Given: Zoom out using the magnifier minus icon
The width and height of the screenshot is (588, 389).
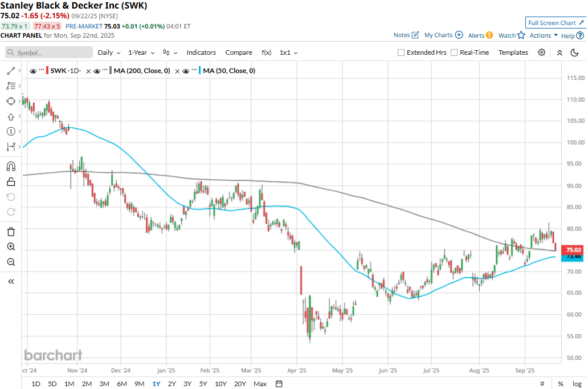Looking at the screenshot, I should pos(10,262).
